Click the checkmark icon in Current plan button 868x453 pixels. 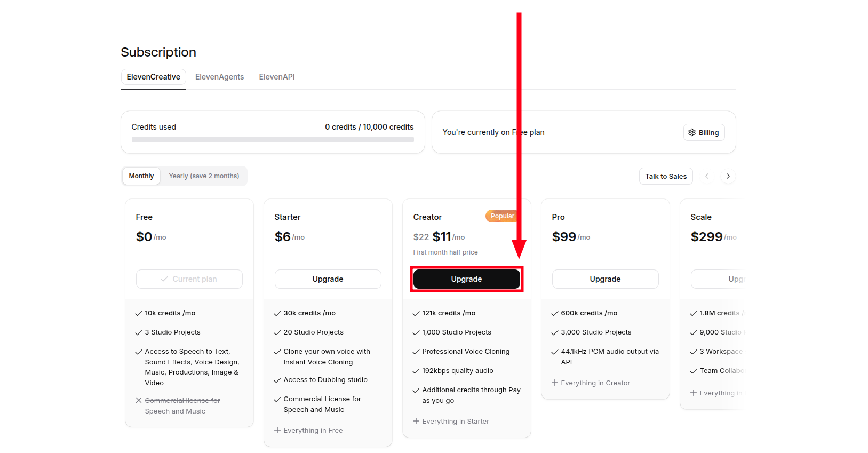tap(164, 279)
